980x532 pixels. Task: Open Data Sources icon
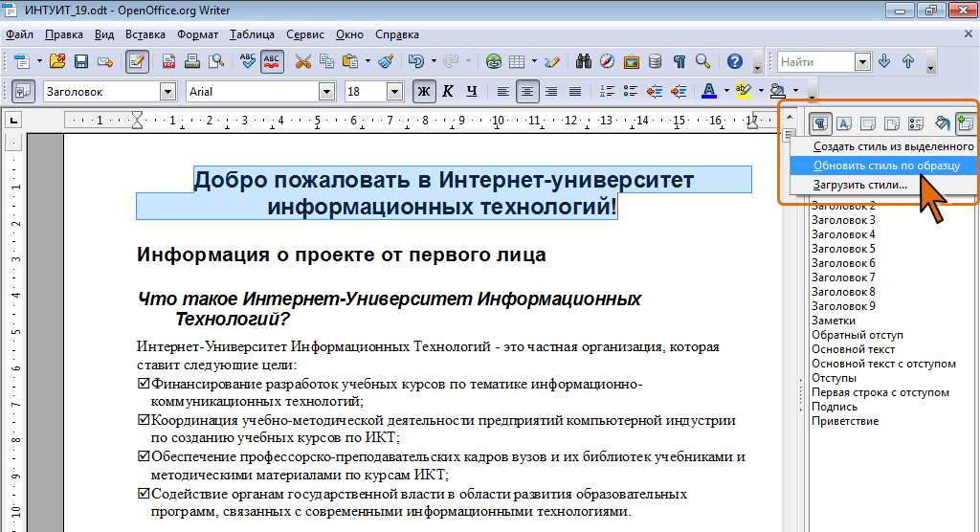pos(655,61)
